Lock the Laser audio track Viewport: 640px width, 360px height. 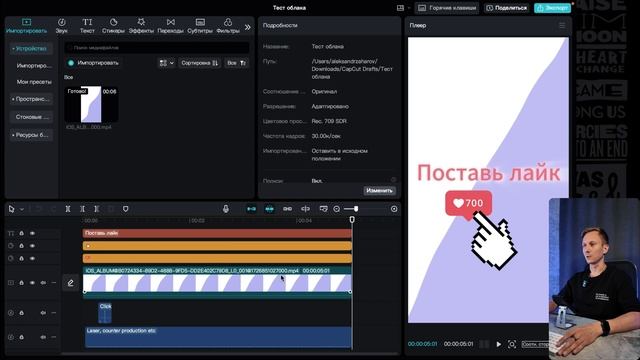[22, 337]
